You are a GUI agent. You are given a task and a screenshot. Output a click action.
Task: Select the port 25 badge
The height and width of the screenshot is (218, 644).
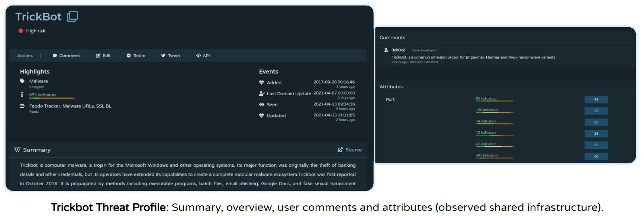click(596, 134)
